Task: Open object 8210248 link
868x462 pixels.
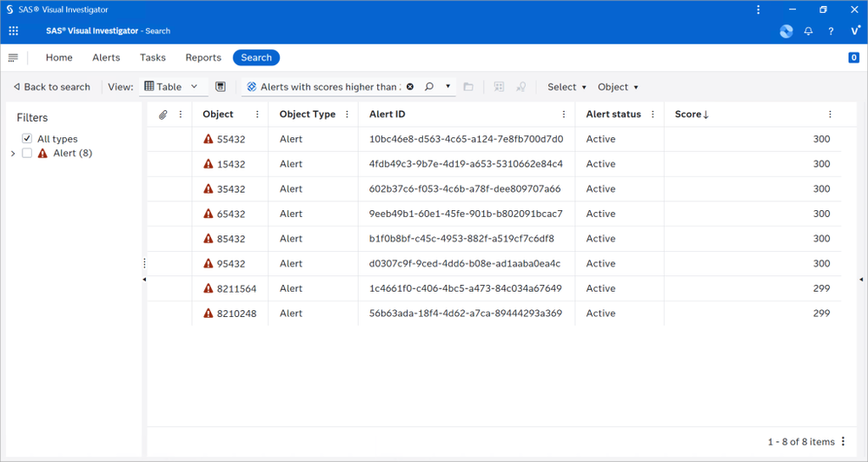Action: coord(236,313)
